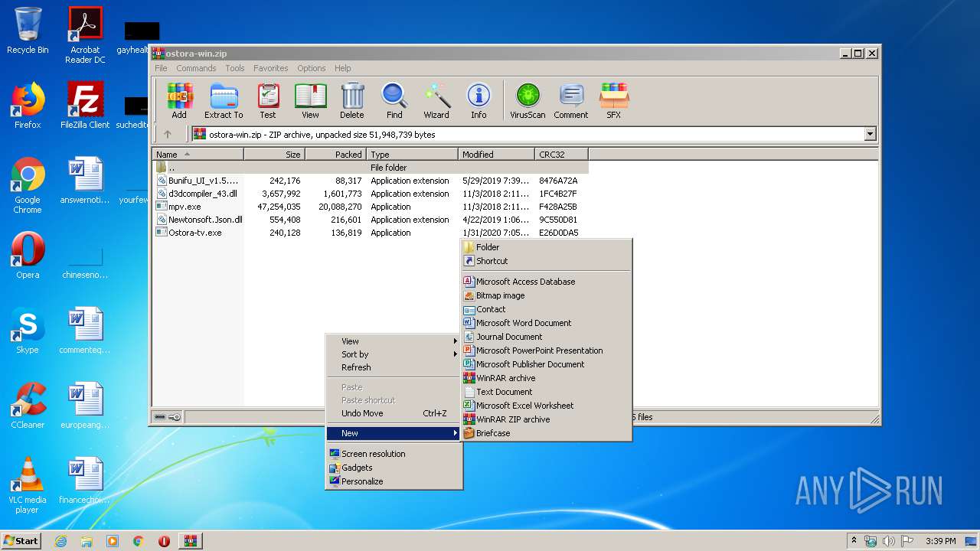Choose Refresh from the context menu

pos(394,367)
